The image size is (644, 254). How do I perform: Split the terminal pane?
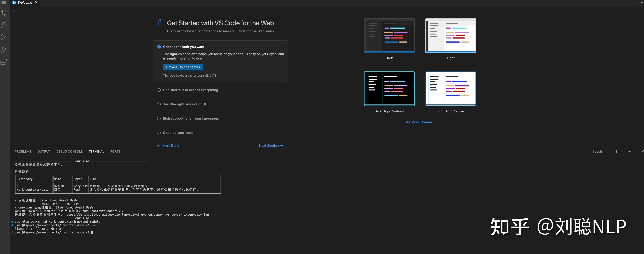616,152
